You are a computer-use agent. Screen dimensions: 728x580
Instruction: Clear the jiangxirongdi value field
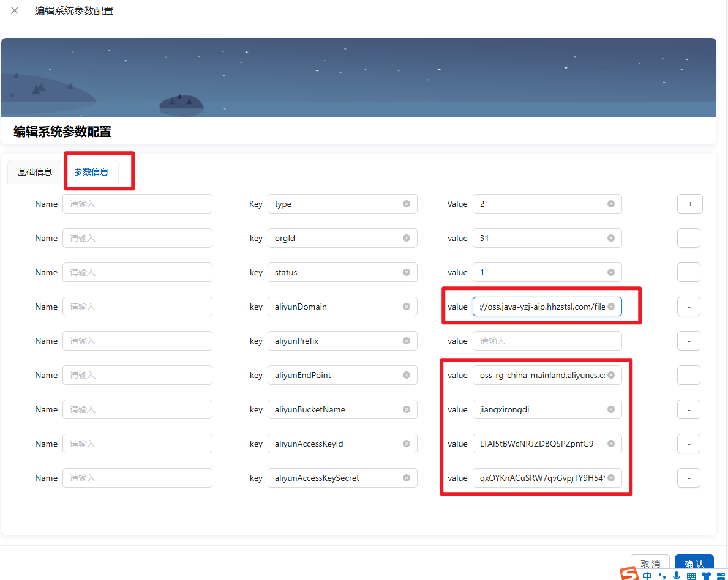tap(611, 410)
